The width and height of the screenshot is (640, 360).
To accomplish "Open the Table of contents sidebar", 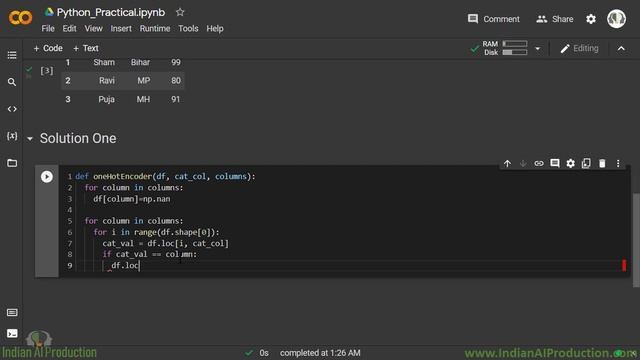I will coord(12,55).
